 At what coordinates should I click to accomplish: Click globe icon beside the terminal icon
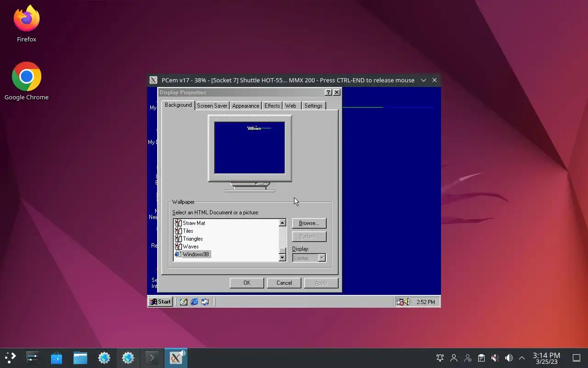pos(128,358)
